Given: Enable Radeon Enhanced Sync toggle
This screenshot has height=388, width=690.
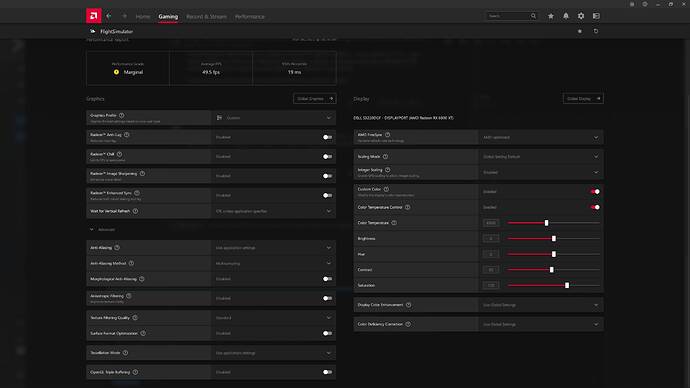Looking at the screenshot, I should [327, 195].
